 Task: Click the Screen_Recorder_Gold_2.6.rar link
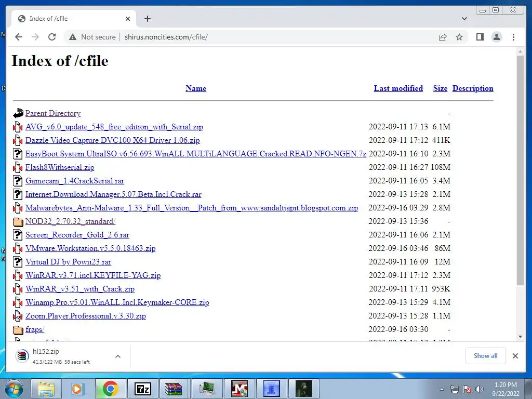(77, 235)
